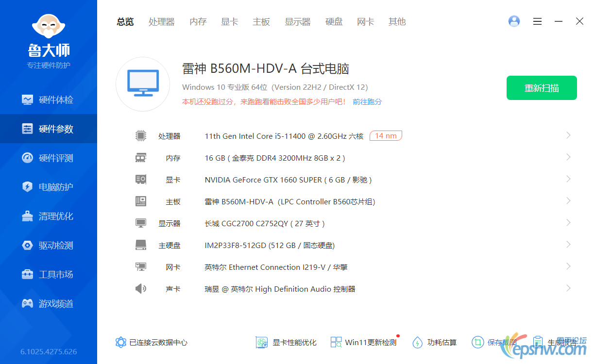The height and width of the screenshot is (364, 595).
Task: Switch to the top 主板 tab
Action: tap(261, 22)
